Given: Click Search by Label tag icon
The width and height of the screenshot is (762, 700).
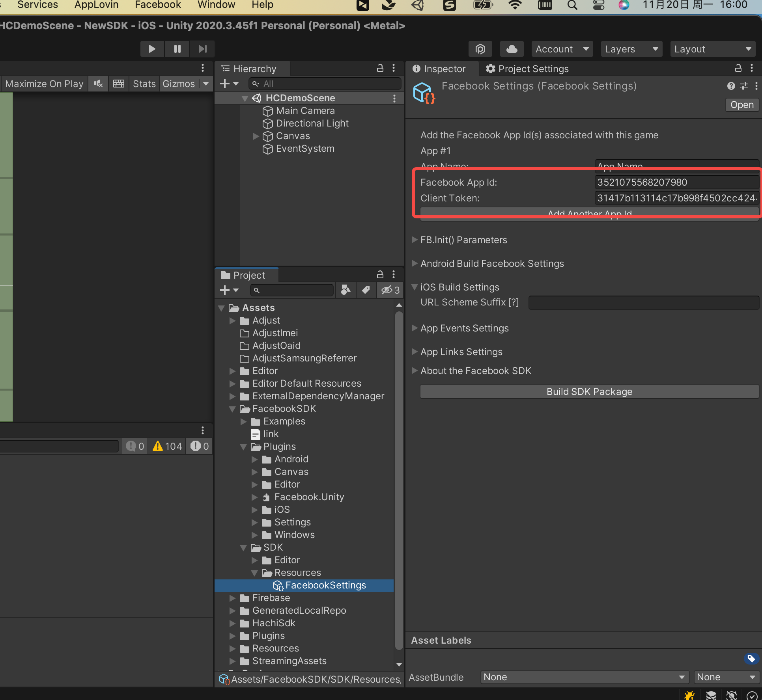Looking at the screenshot, I should pyautogui.click(x=366, y=290).
